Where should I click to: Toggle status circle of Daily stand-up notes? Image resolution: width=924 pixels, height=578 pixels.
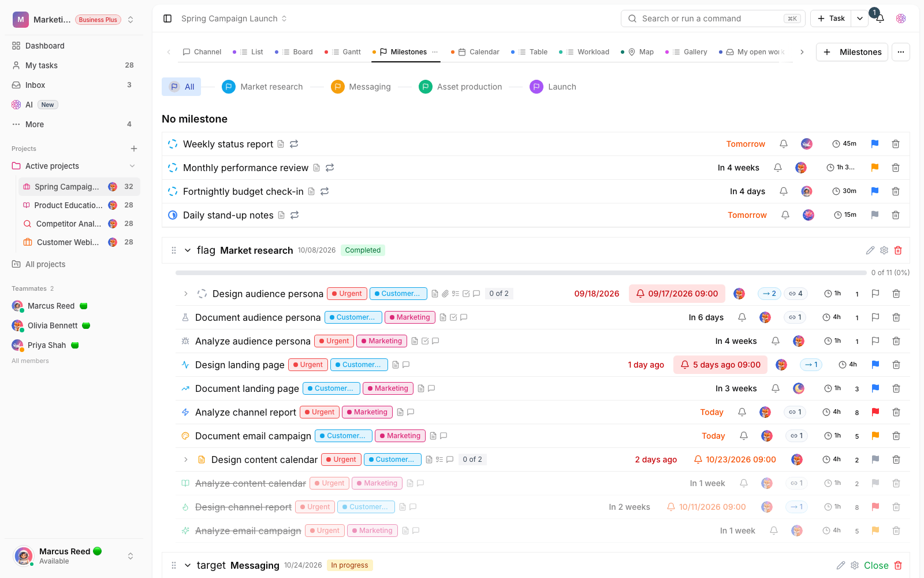(x=173, y=215)
